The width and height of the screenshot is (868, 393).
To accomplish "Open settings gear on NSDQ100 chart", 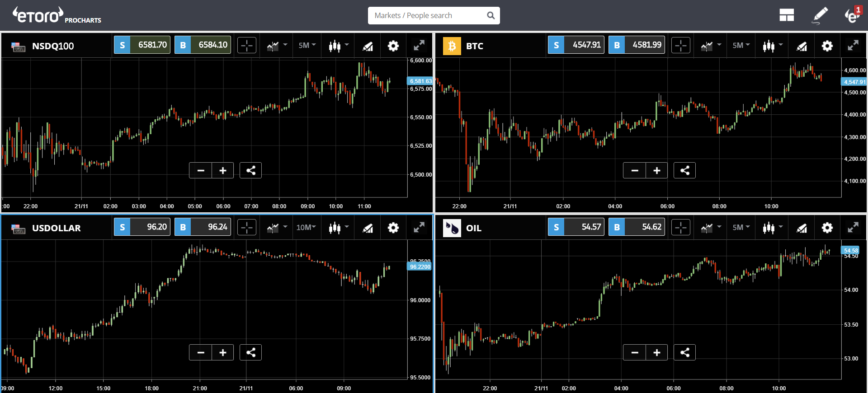I will (393, 46).
